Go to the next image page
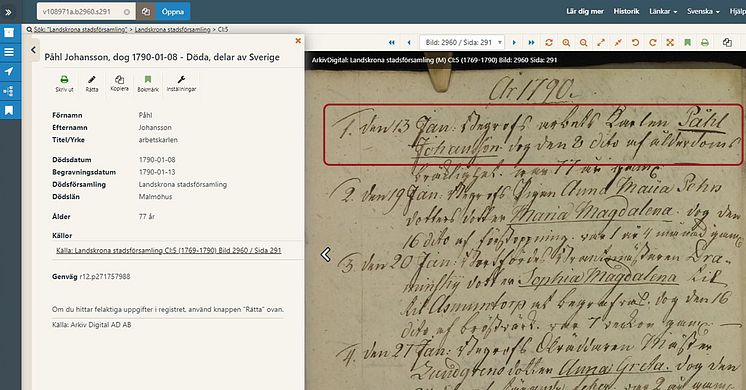This screenshot has height=390, width=746. coord(514,42)
